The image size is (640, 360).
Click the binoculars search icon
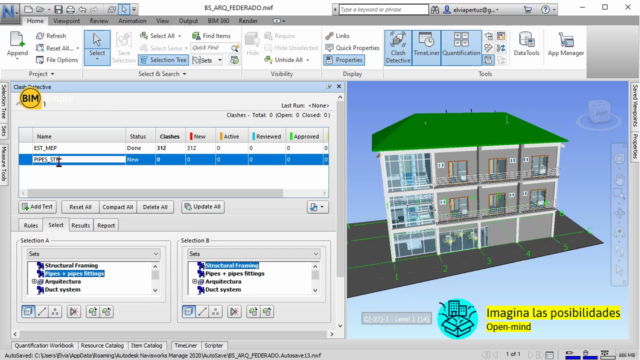(x=435, y=9)
